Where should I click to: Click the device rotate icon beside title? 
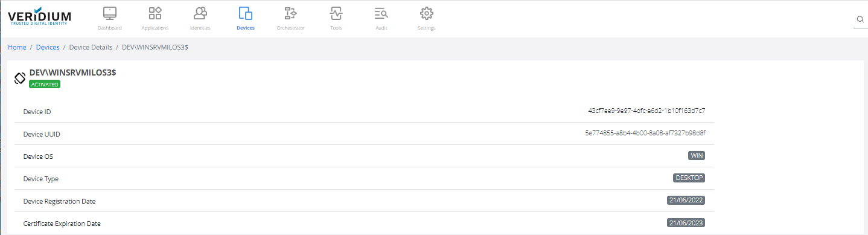[x=20, y=78]
